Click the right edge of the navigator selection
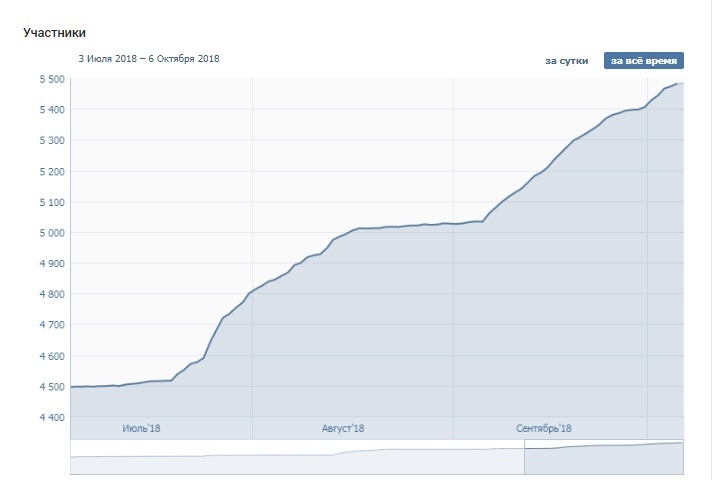 (682, 457)
